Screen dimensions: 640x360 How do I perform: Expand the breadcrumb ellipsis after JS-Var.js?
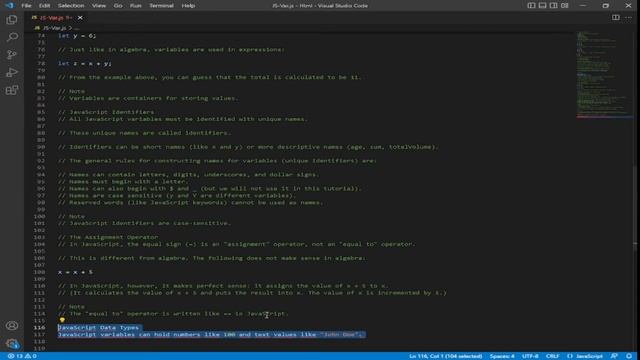[77, 28]
